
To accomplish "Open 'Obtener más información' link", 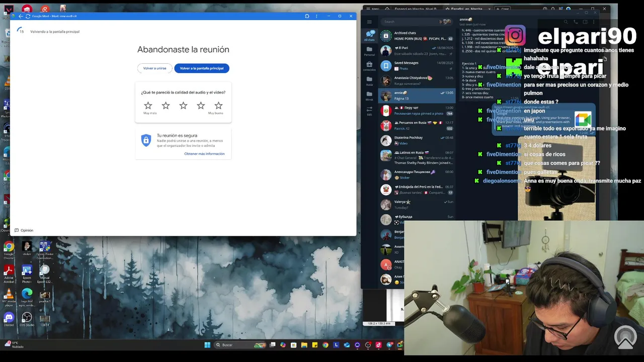I will click(204, 154).
